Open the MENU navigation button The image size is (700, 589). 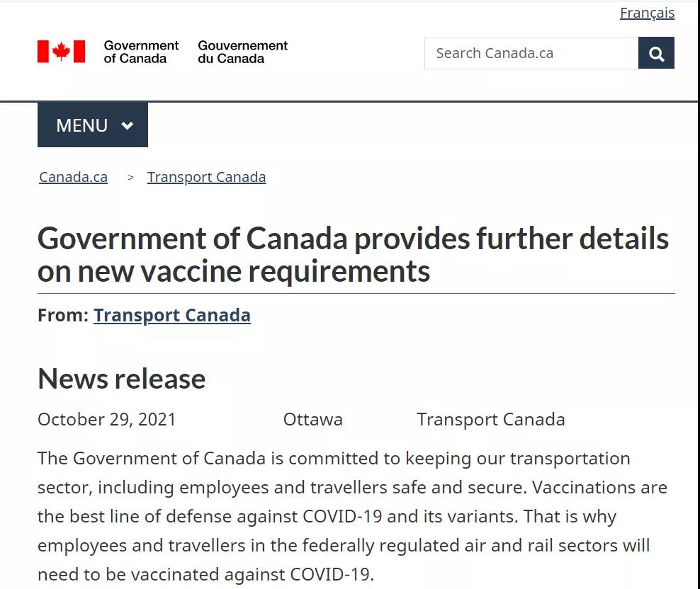(x=93, y=125)
